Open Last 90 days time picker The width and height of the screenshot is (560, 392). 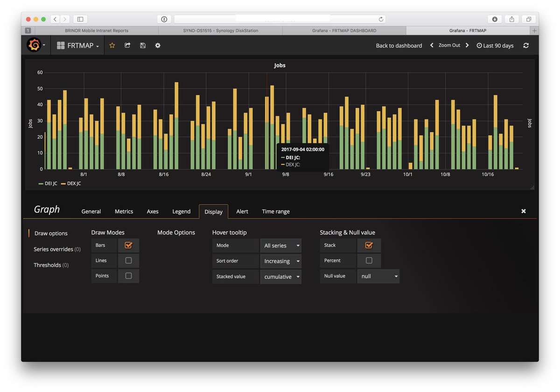click(x=495, y=45)
